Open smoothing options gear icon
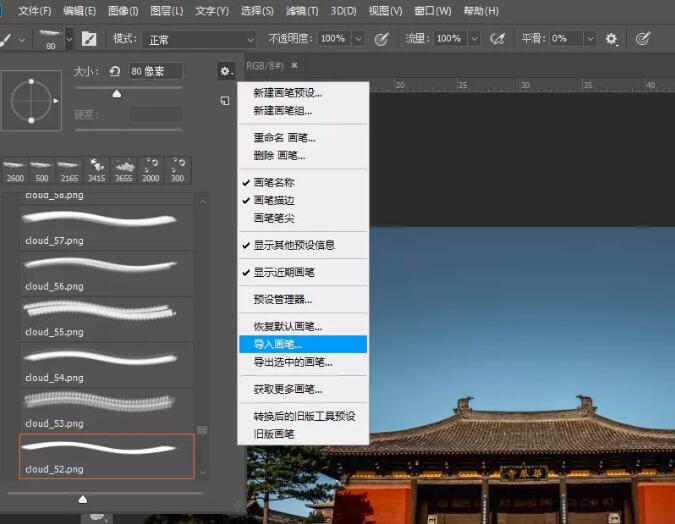The image size is (675, 524). click(x=612, y=39)
